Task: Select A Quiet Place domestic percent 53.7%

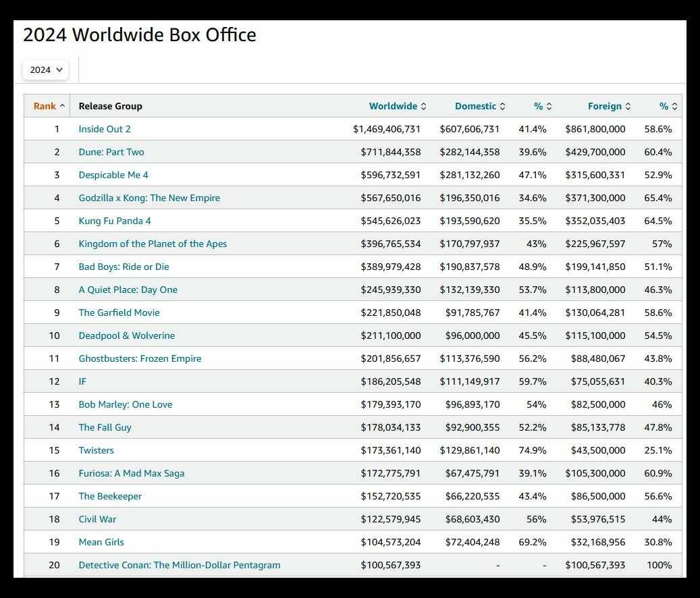Action: pyautogui.click(x=532, y=290)
